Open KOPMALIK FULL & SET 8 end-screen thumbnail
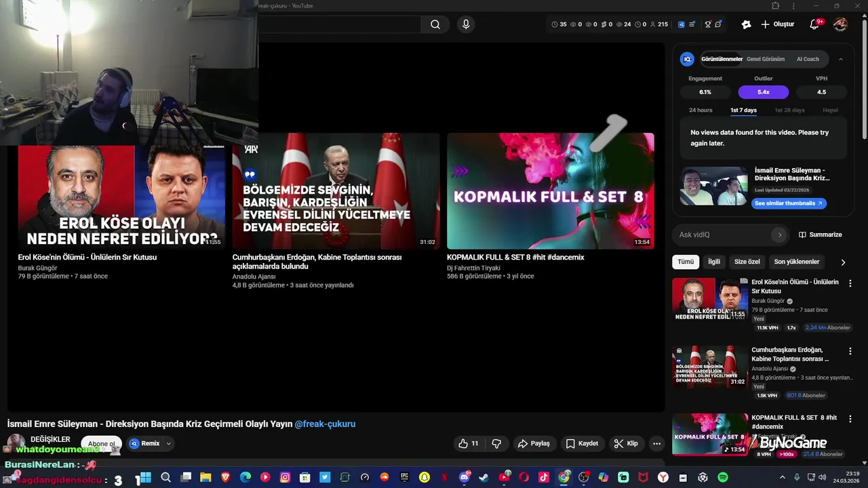Viewport: 868px width, 488px height. (550, 191)
